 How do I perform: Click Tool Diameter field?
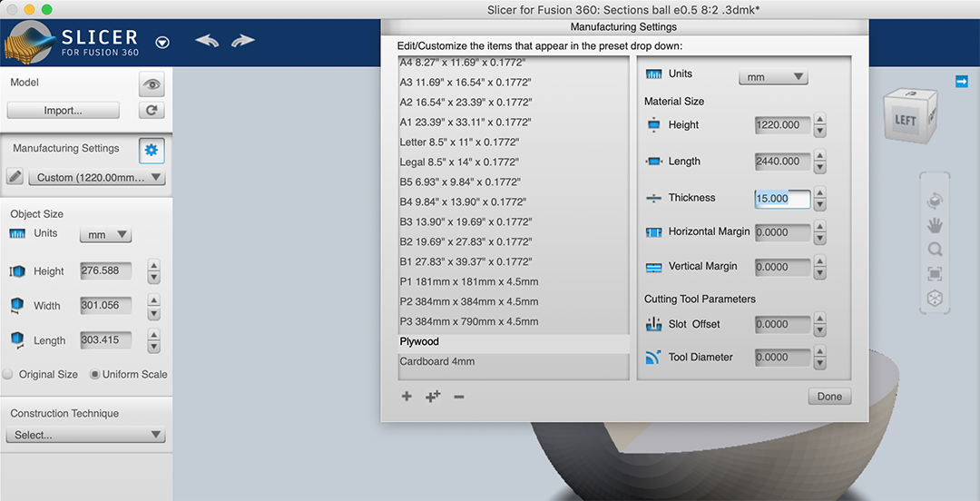[782, 358]
